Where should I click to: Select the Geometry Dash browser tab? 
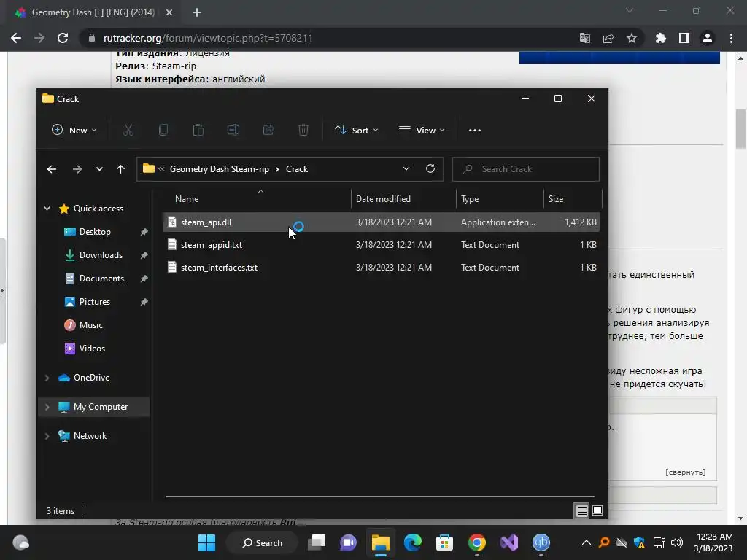(x=94, y=12)
